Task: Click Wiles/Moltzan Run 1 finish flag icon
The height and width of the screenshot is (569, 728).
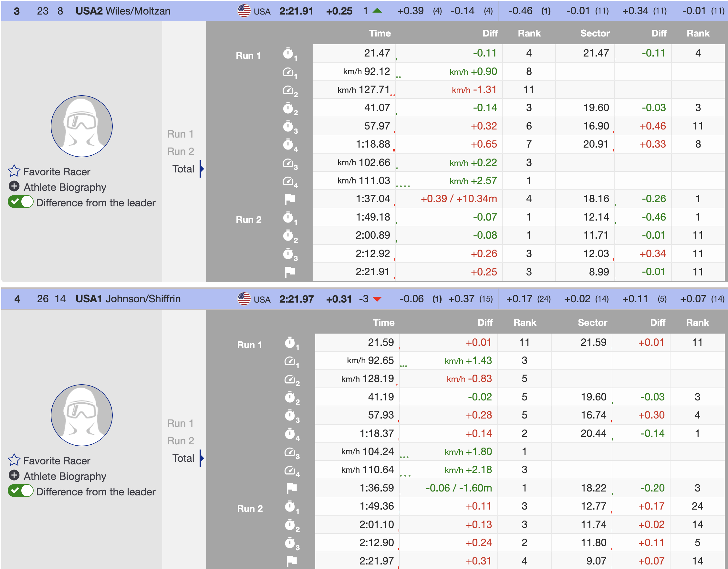Action: pos(290,199)
